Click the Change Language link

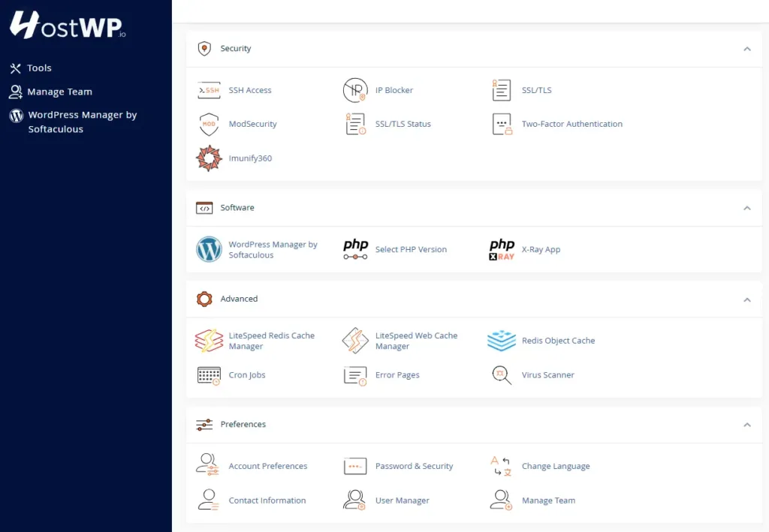(x=556, y=466)
